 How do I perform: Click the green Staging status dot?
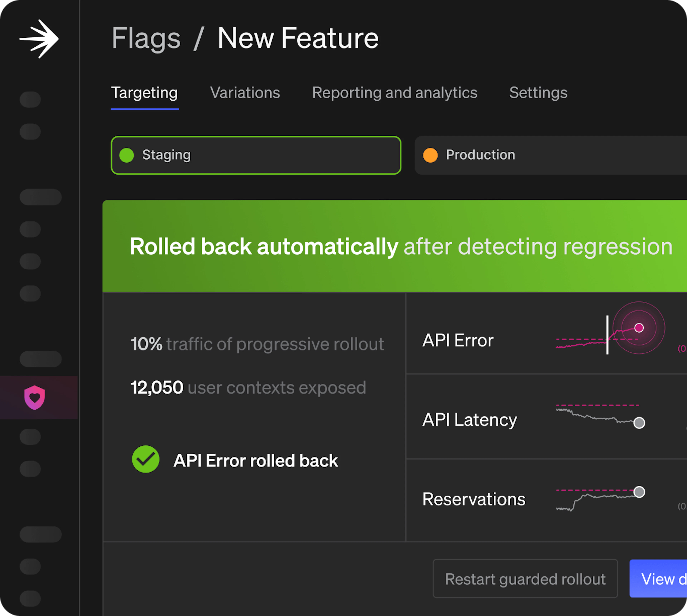click(x=126, y=155)
